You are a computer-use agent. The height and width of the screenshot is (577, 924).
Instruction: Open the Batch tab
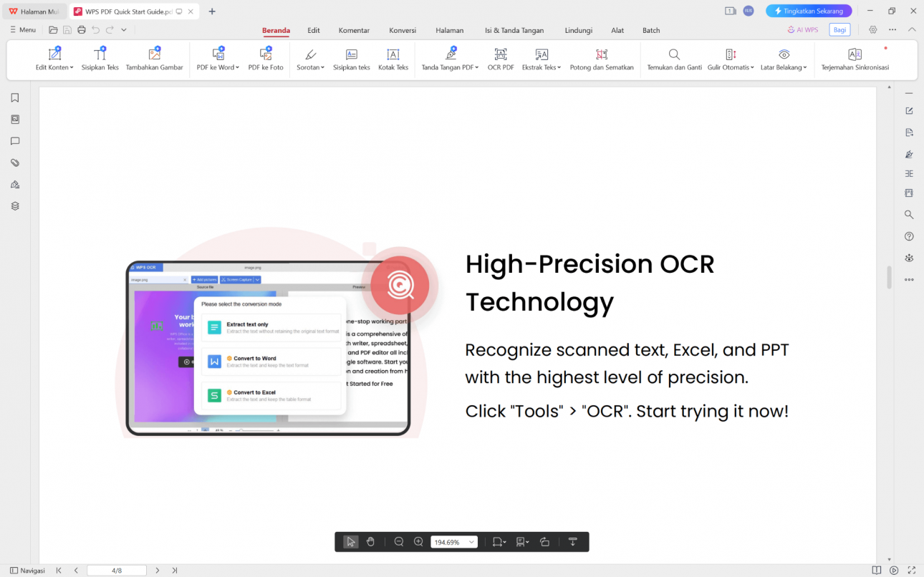point(651,30)
